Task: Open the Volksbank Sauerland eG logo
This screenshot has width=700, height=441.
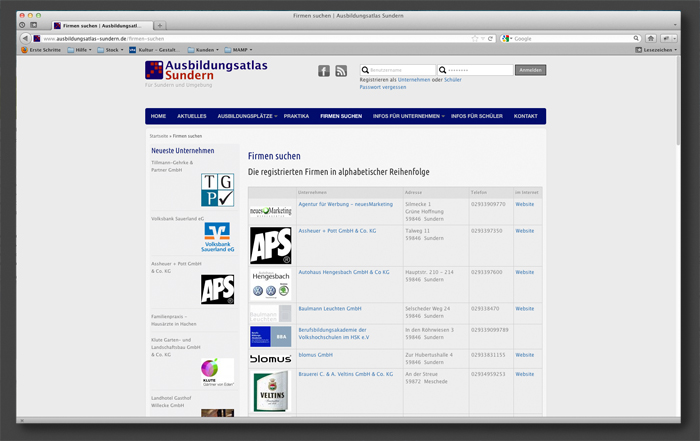Action: tap(217, 237)
